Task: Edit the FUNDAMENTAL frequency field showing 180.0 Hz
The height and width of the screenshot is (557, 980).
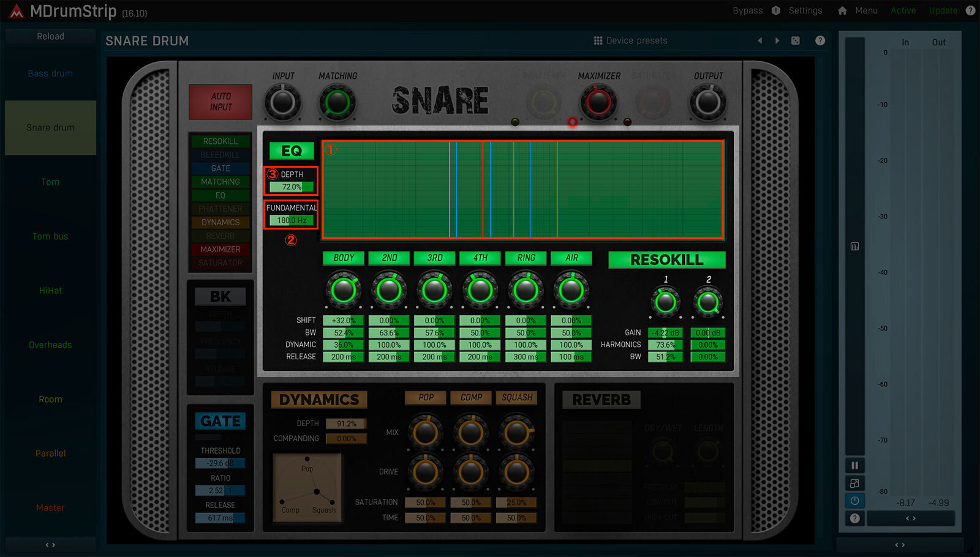Action: coord(290,219)
